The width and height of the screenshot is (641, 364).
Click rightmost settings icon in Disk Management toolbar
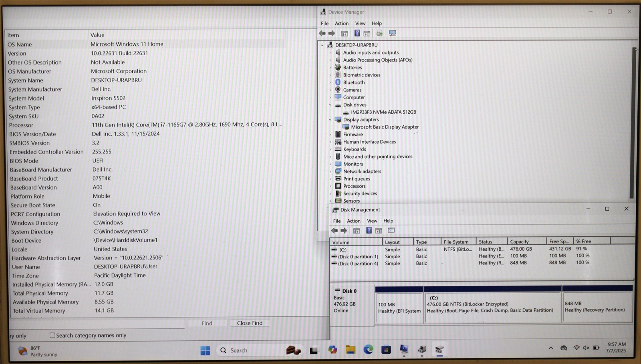click(x=391, y=230)
